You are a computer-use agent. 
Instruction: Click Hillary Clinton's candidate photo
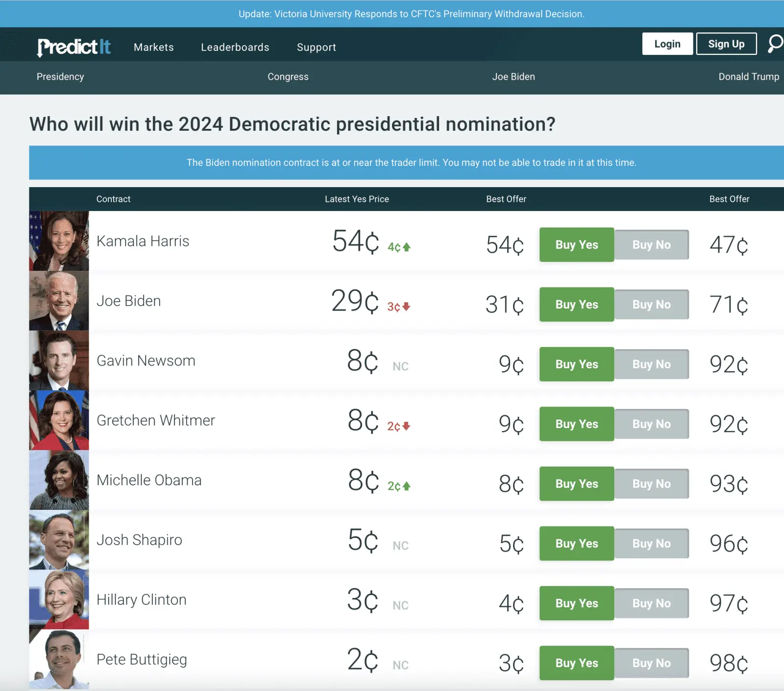coord(59,599)
